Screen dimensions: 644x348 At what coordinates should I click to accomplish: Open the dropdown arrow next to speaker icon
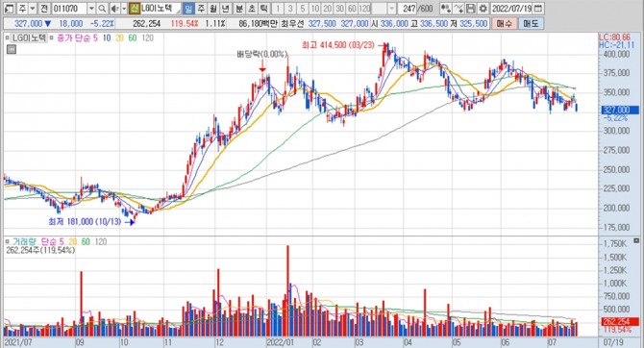[124, 9]
